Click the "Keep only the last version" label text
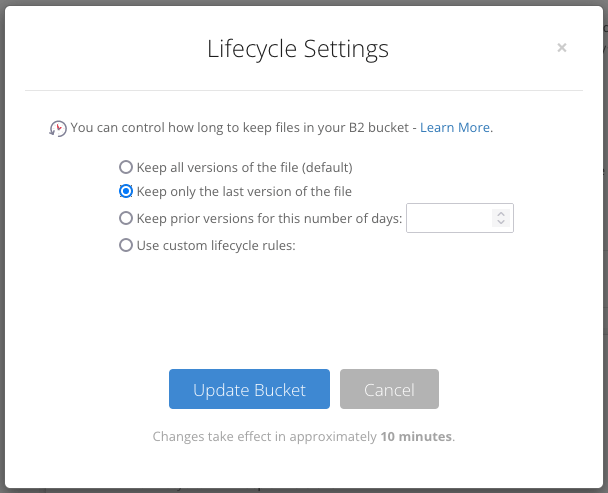This screenshot has width=608, height=493. pos(244,191)
